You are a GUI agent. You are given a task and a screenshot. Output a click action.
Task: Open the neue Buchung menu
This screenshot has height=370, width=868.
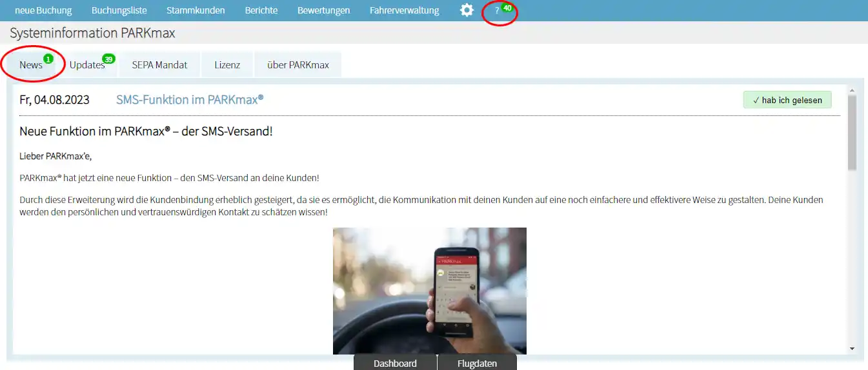click(x=43, y=10)
